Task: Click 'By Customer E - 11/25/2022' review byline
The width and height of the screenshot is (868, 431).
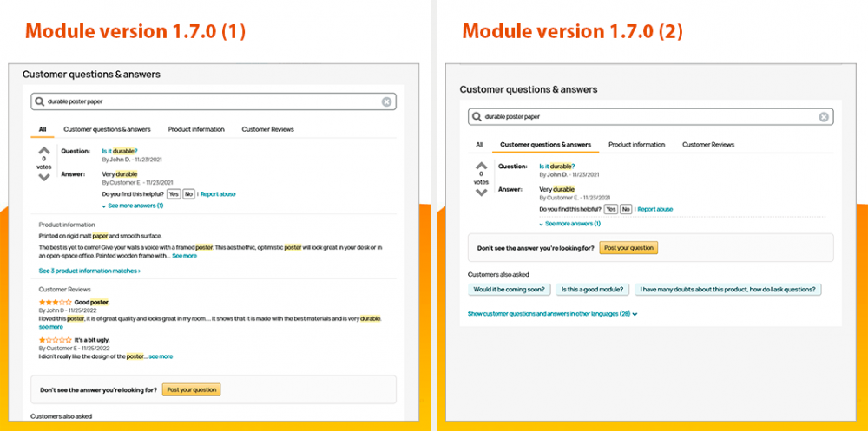Action: pos(74,349)
